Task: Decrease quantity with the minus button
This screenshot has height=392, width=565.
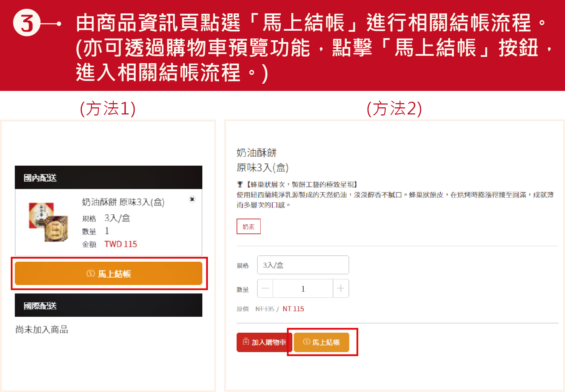Action: (265, 289)
